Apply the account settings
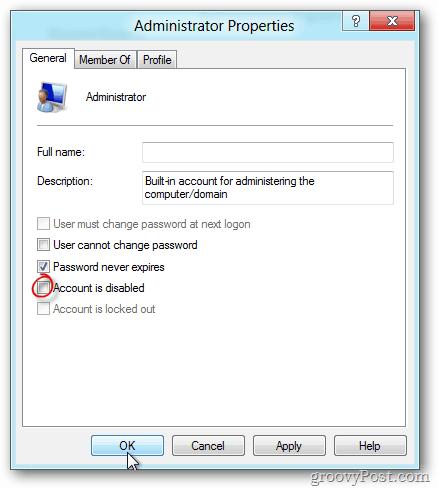The width and height of the screenshot is (438, 488). coord(289,445)
